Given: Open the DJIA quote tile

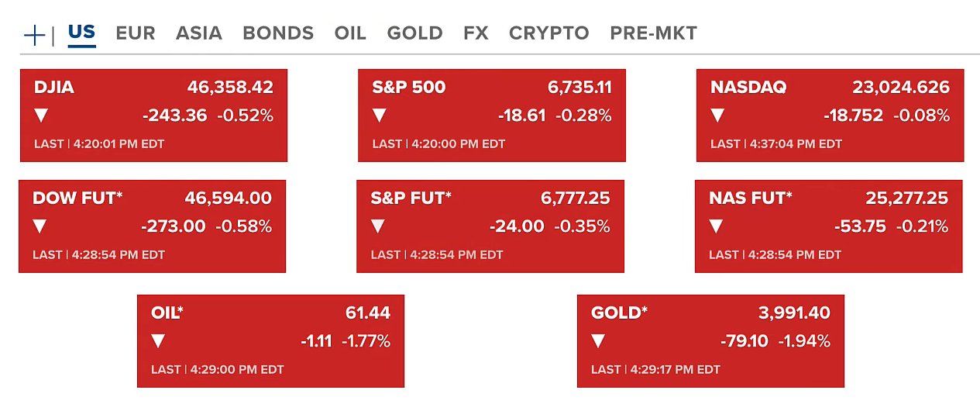Looking at the screenshot, I should pyautogui.click(x=153, y=116).
